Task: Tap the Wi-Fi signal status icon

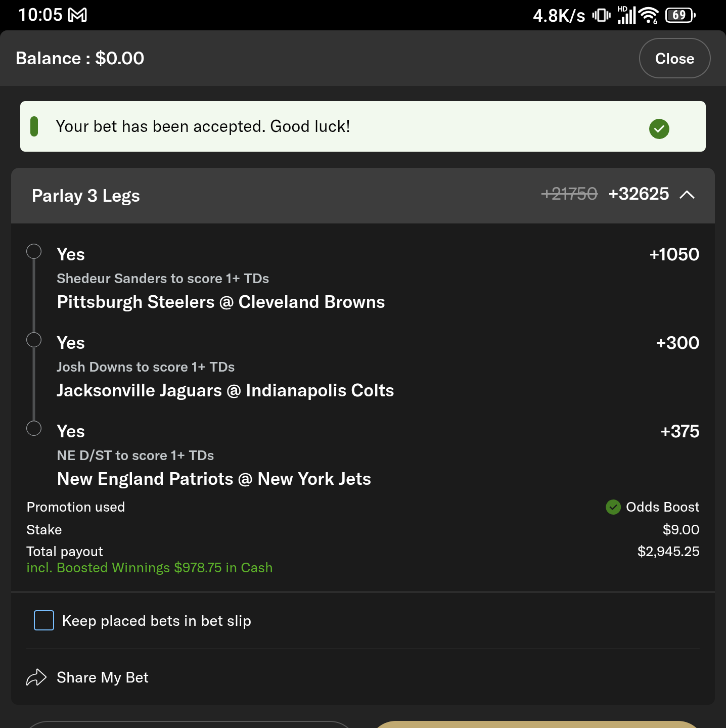Action: point(649,15)
